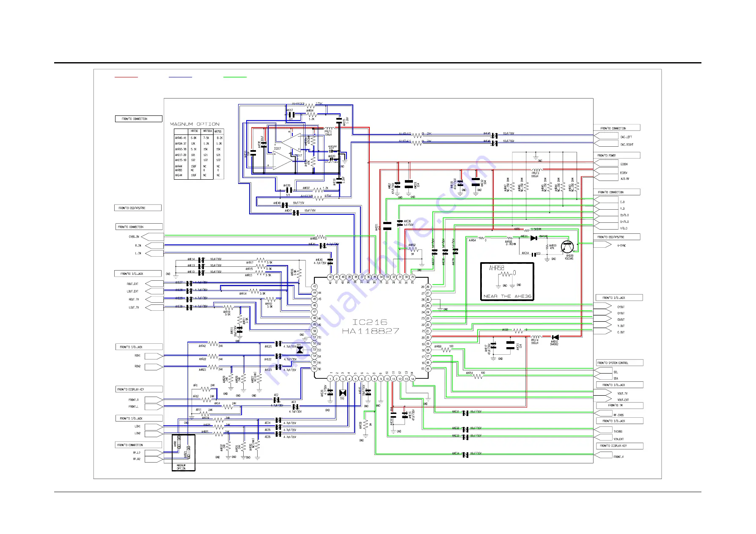Click IC pin 56 circle
This screenshot has height=534, width=756.
pos(314,369)
